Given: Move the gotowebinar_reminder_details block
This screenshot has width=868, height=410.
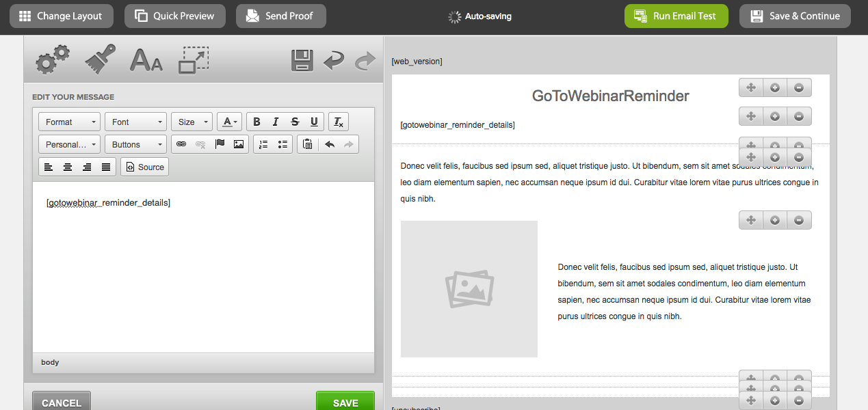Looking at the screenshot, I should pos(751,116).
